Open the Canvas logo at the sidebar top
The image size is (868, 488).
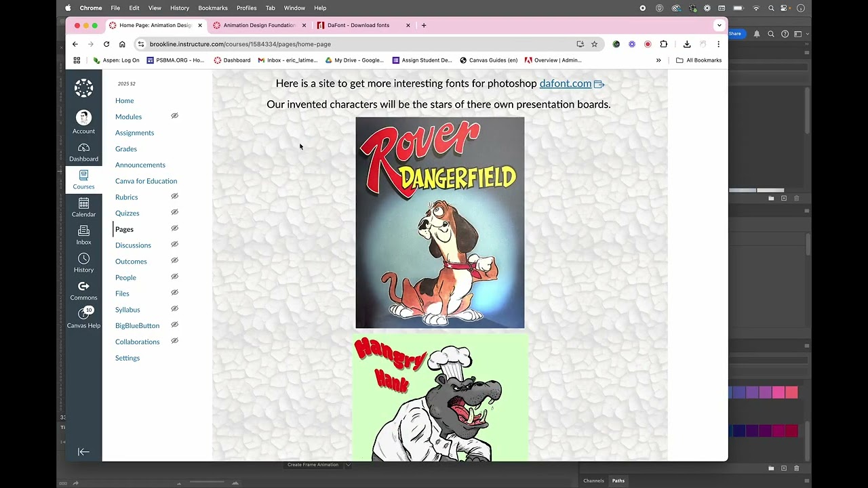[x=83, y=88]
